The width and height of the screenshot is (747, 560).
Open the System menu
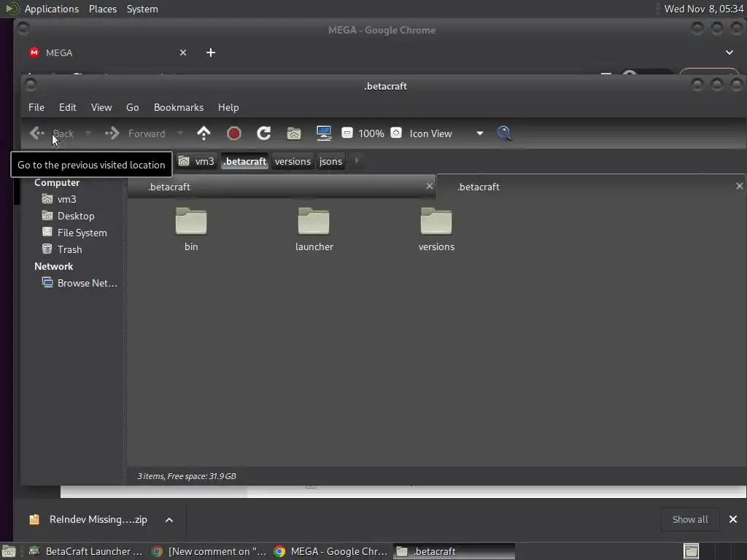pos(142,9)
